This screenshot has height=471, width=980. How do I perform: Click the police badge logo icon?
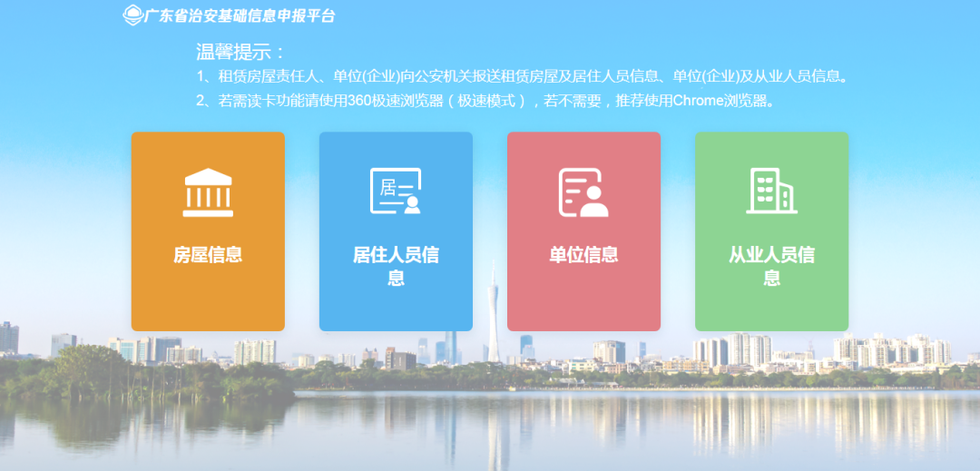tap(133, 15)
